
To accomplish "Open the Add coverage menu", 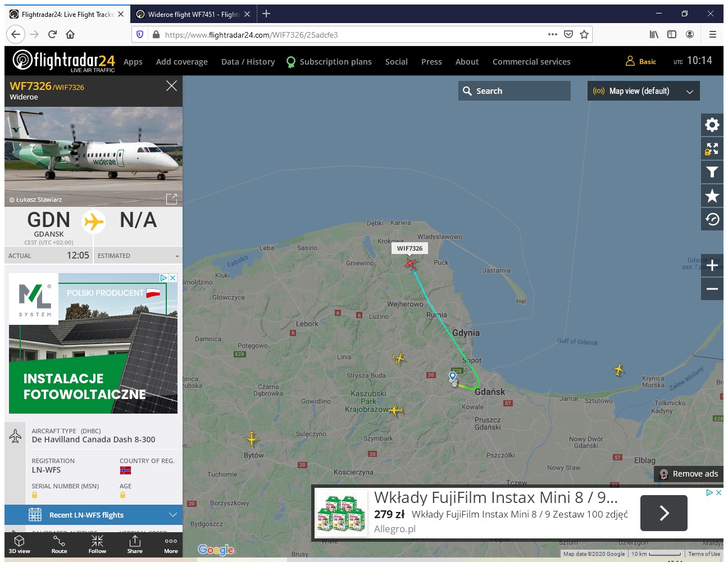I will [182, 62].
